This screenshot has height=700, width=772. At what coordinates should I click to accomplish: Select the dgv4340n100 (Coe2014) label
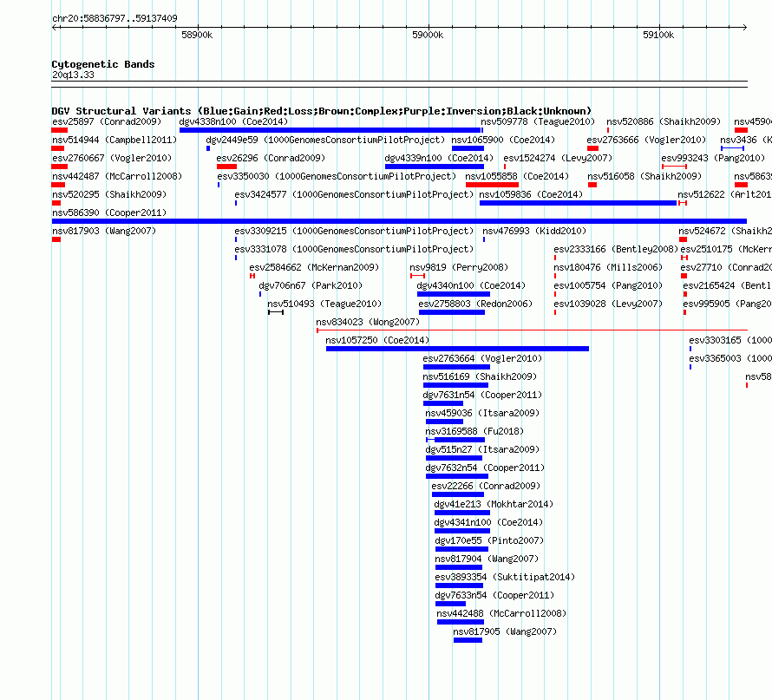coord(471,285)
